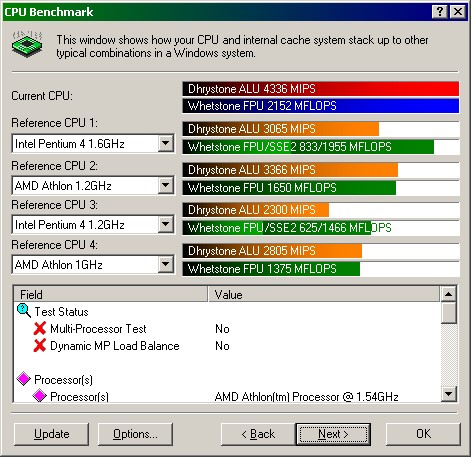Click the CPU chip icon
This screenshot has height=457, width=471.
point(27,45)
